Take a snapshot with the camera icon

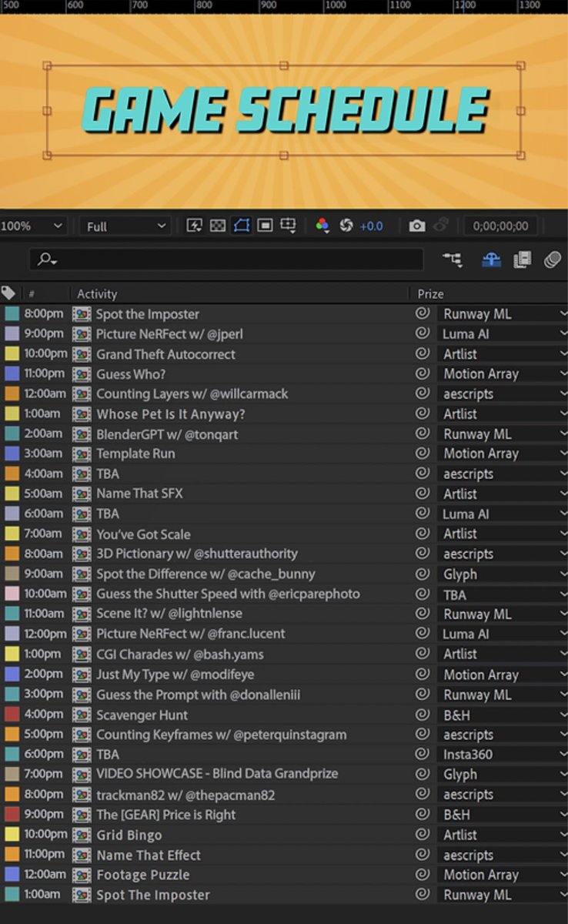click(x=417, y=226)
